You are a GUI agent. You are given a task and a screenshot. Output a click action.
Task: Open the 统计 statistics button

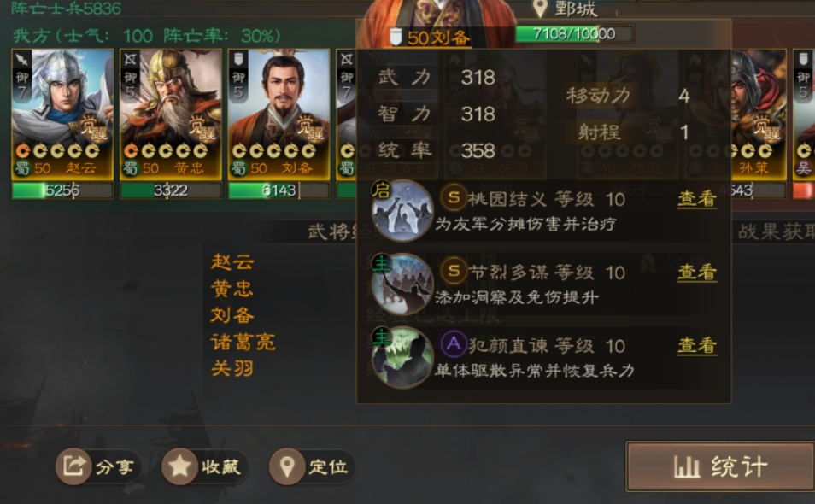(x=721, y=466)
